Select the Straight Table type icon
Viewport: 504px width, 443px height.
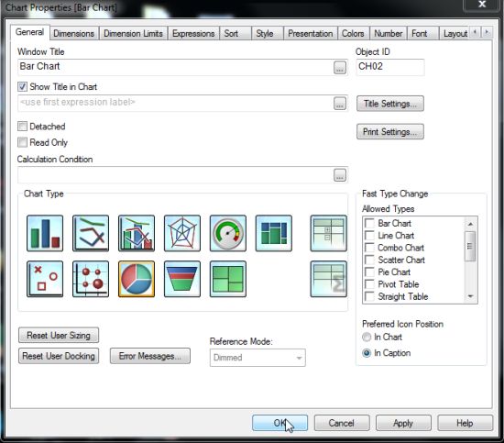[328, 279]
